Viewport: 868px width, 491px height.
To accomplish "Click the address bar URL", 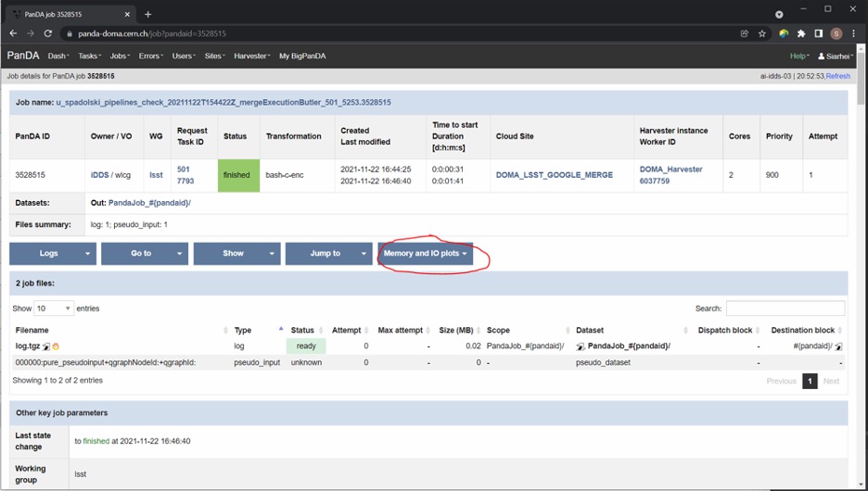I will point(152,33).
